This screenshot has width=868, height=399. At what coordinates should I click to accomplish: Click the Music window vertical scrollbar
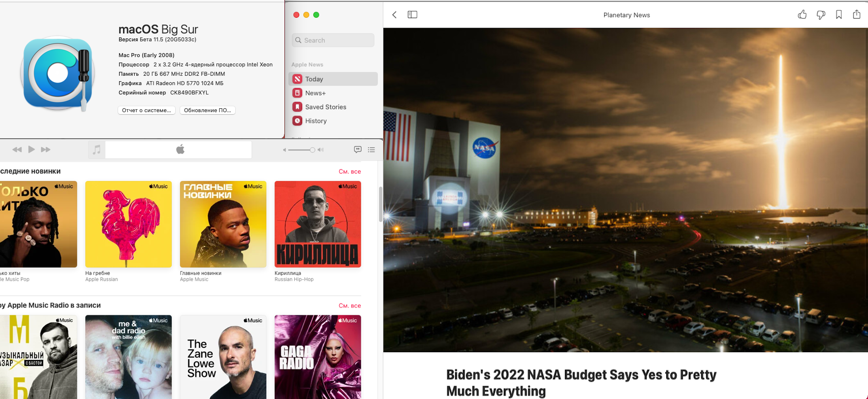(x=380, y=204)
